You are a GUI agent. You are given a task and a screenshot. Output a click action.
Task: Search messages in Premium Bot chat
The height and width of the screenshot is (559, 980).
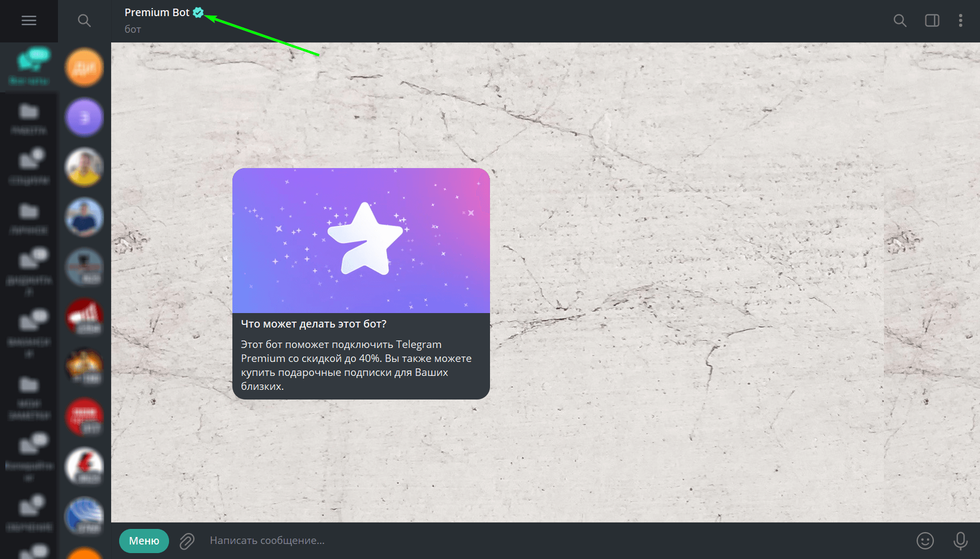click(900, 20)
